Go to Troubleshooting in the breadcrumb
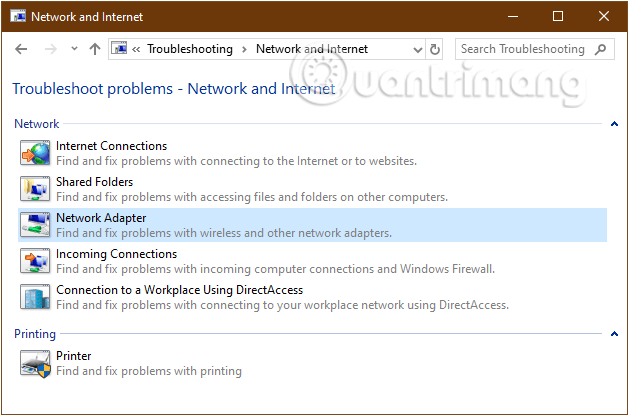629x416 pixels. (x=189, y=49)
